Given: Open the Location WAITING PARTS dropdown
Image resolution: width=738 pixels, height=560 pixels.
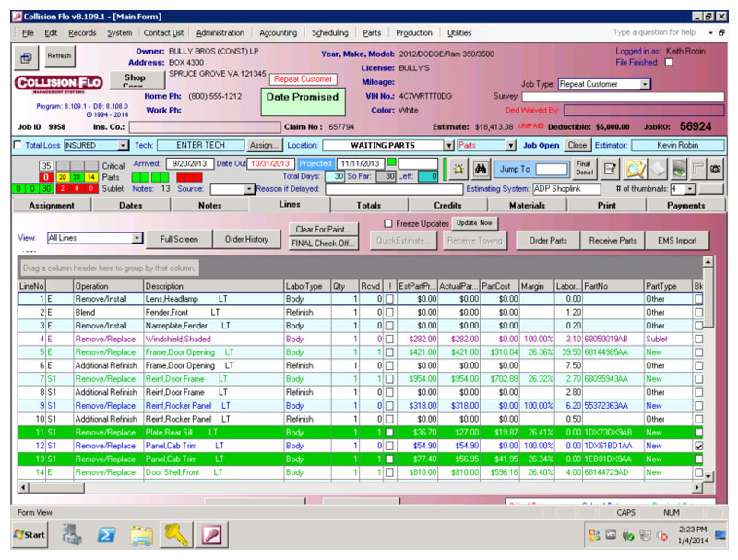Looking at the screenshot, I should pyautogui.click(x=449, y=145).
